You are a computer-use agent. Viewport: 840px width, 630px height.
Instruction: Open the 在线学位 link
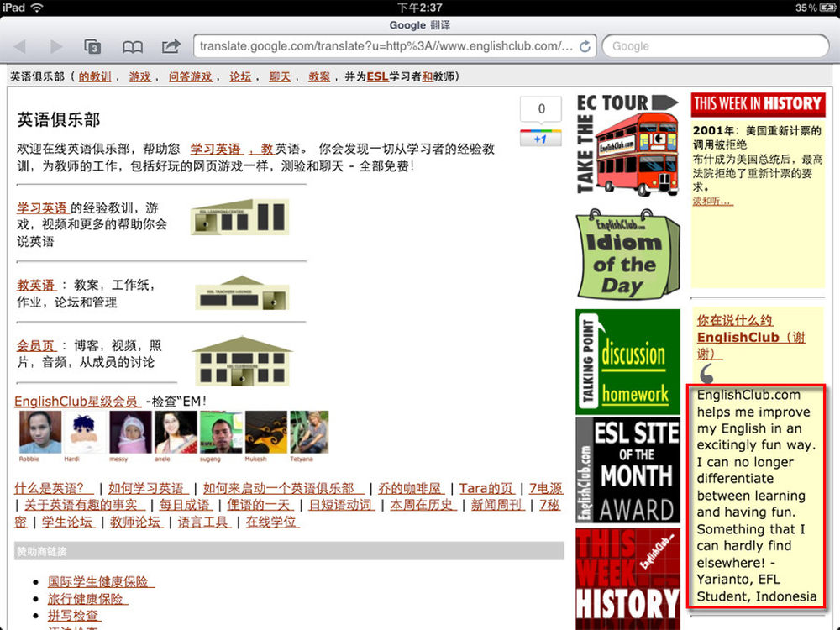tap(272, 522)
